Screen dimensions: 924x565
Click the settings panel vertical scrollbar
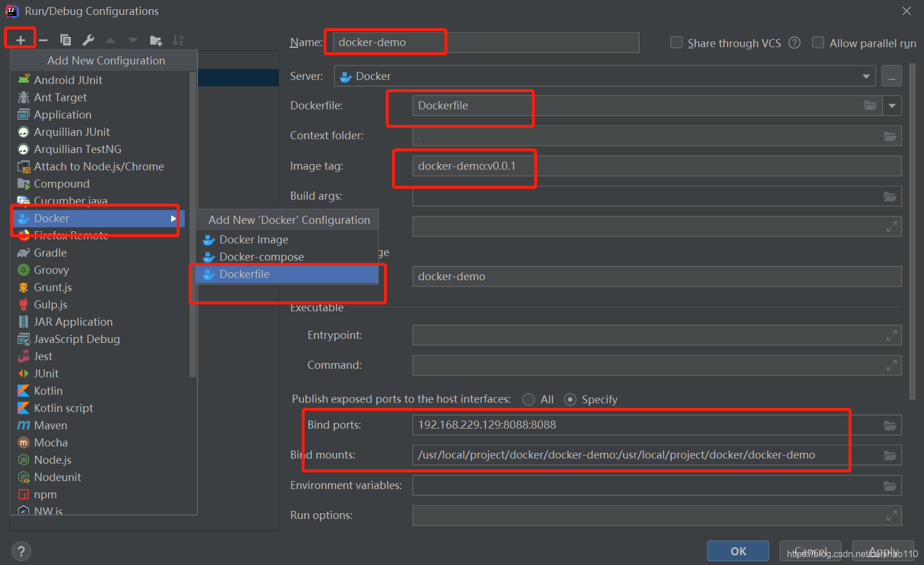(x=912, y=230)
